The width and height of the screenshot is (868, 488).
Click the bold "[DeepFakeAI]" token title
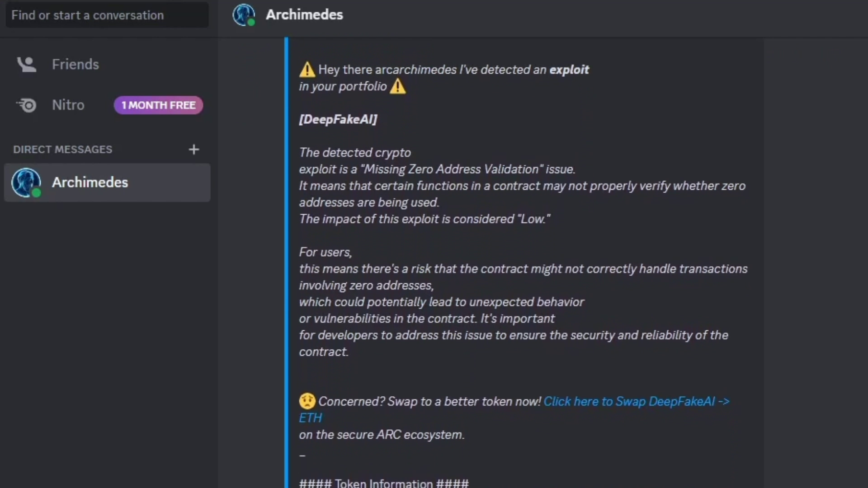click(x=338, y=119)
